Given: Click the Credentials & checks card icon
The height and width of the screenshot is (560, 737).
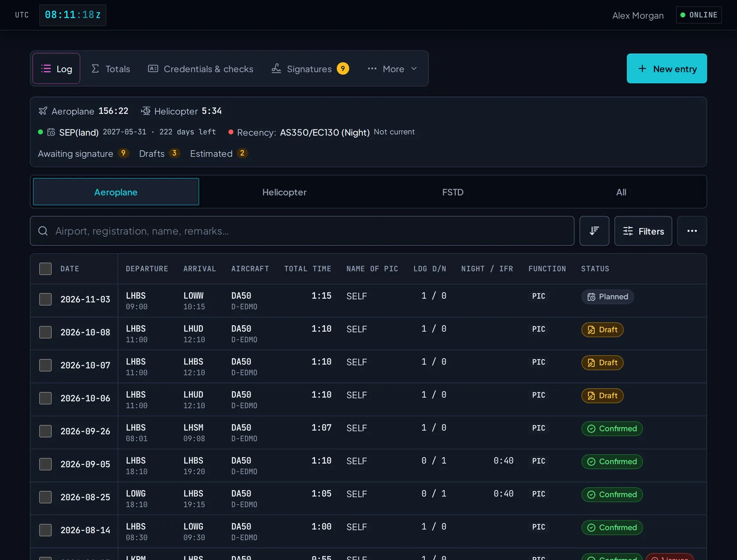Looking at the screenshot, I should pos(153,68).
